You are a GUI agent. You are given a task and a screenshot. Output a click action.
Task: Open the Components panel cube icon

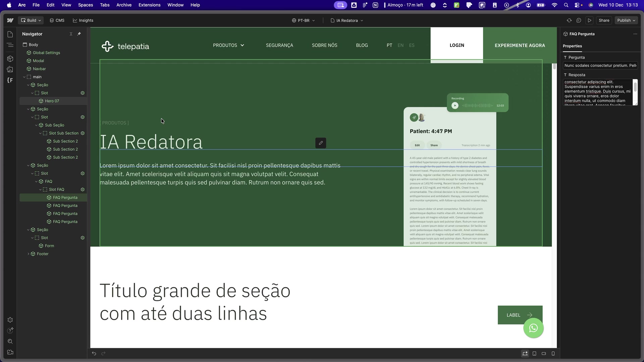(10, 59)
